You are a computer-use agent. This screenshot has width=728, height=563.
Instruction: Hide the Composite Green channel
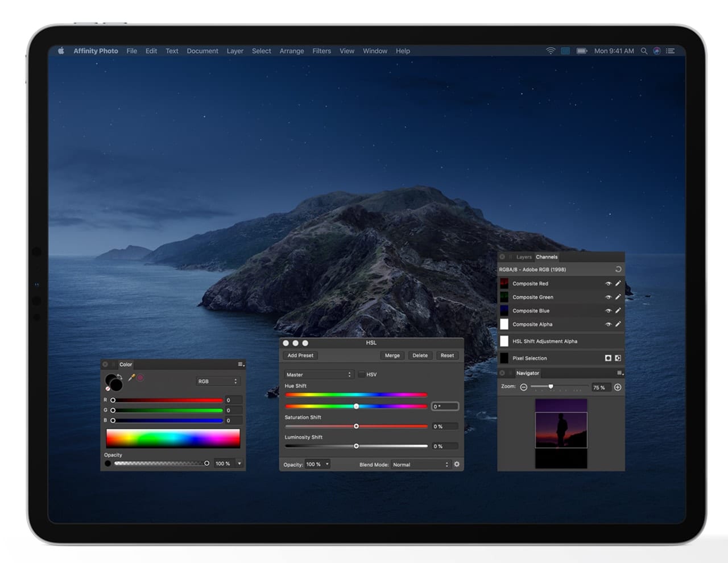click(608, 297)
